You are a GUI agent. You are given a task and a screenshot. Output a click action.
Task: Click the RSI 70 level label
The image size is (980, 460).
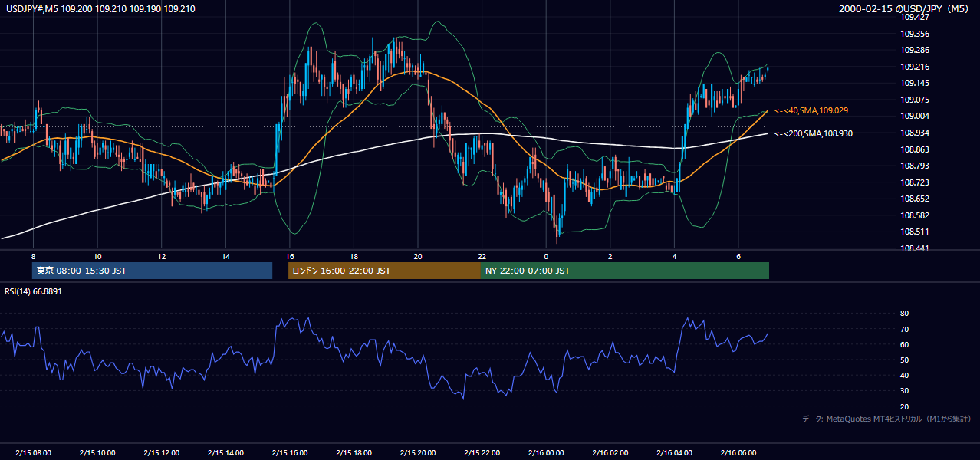[904, 329]
